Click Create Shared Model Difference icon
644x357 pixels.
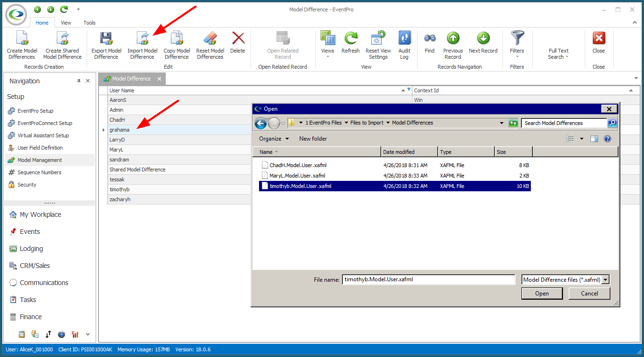pyautogui.click(x=63, y=38)
